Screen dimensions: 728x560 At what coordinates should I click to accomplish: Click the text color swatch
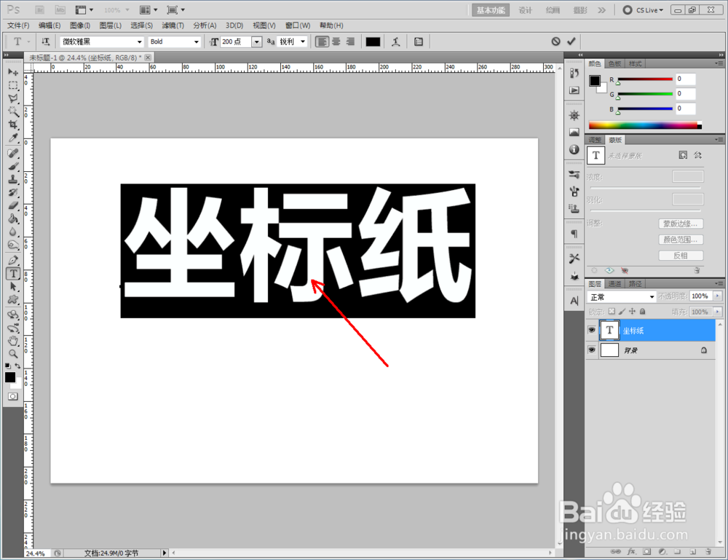click(373, 42)
